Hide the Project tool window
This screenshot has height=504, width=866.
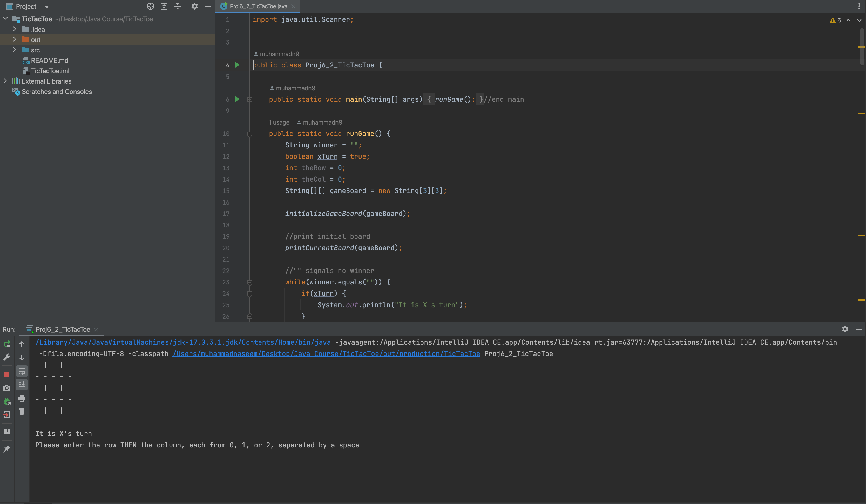208,6
